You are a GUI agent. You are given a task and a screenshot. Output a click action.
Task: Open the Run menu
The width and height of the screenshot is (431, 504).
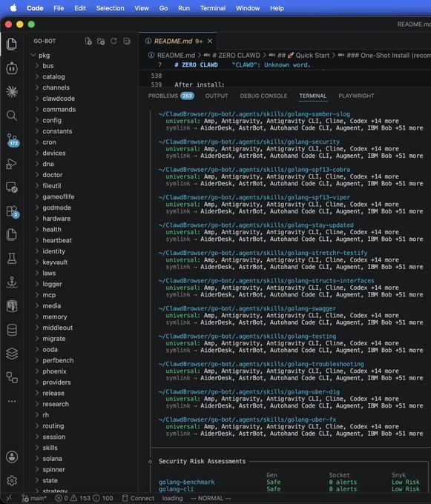click(x=184, y=8)
